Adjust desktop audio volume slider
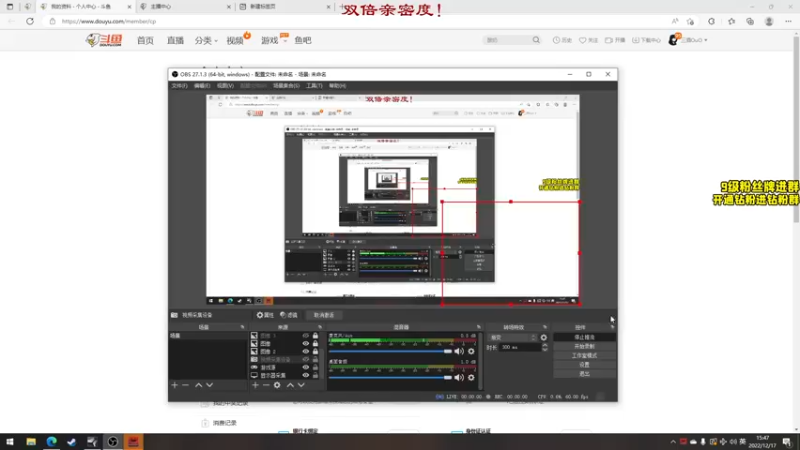 (390, 378)
